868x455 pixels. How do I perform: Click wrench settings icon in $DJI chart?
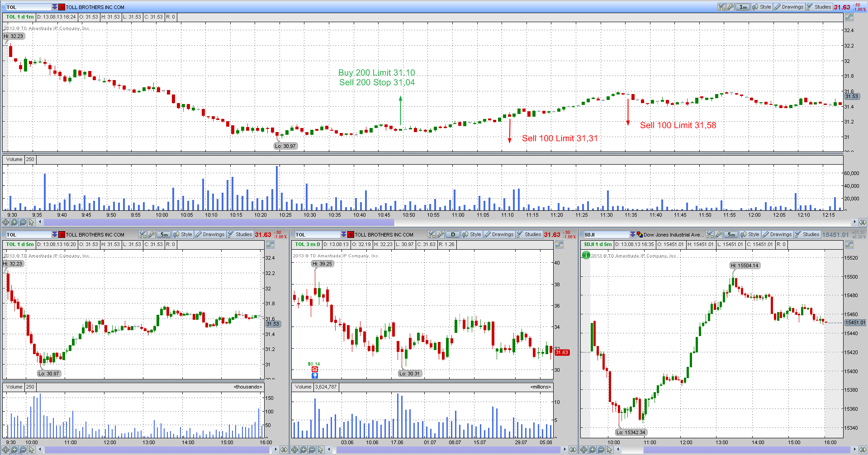coord(719,234)
